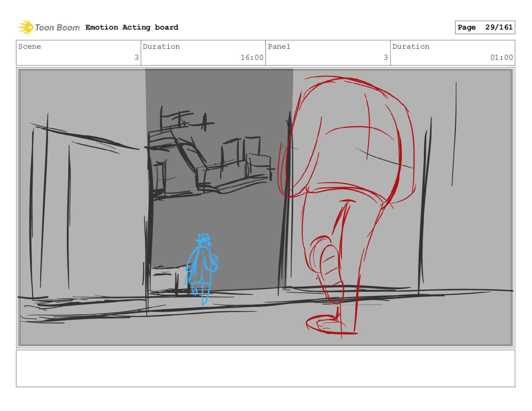Click the Toon Boom logo
The image size is (532, 411).
point(49,27)
